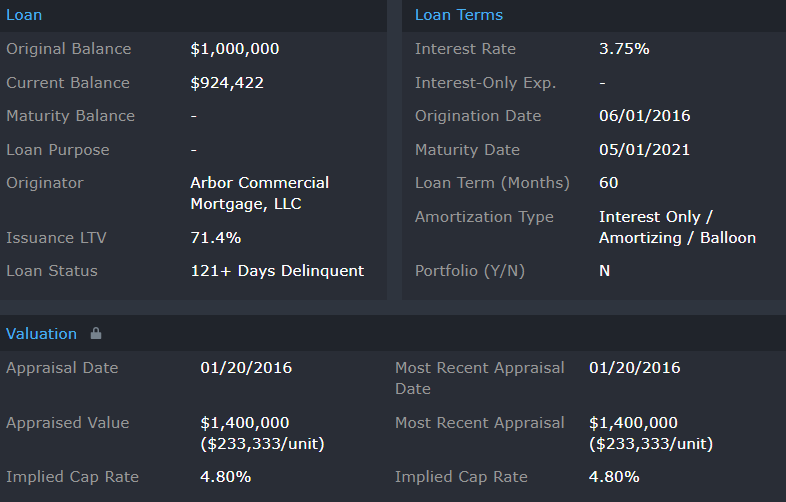This screenshot has height=502, width=786.
Task: Select the Most Recent Appraisal Date value
Action: tap(634, 368)
